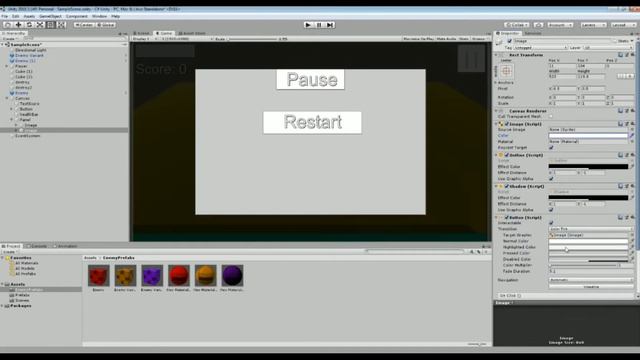Click the Pause button in game view
The height and width of the screenshot is (360, 640).
click(x=311, y=79)
